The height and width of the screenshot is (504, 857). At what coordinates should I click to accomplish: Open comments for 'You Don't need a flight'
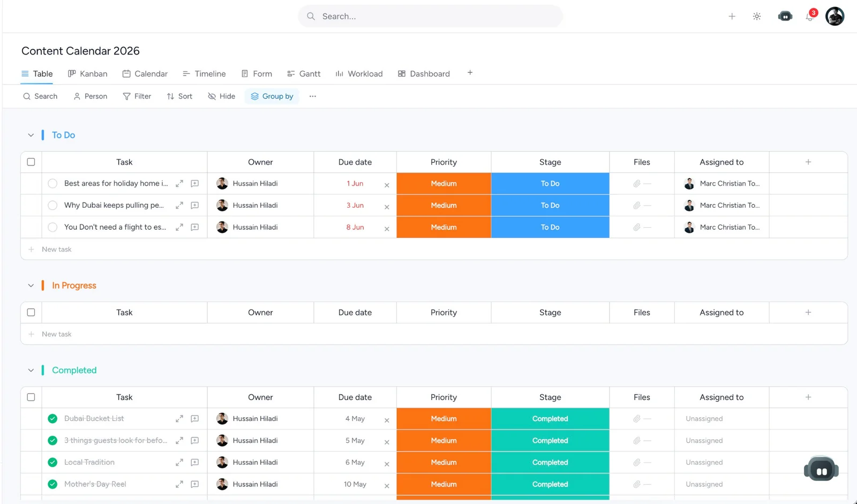point(195,228)
